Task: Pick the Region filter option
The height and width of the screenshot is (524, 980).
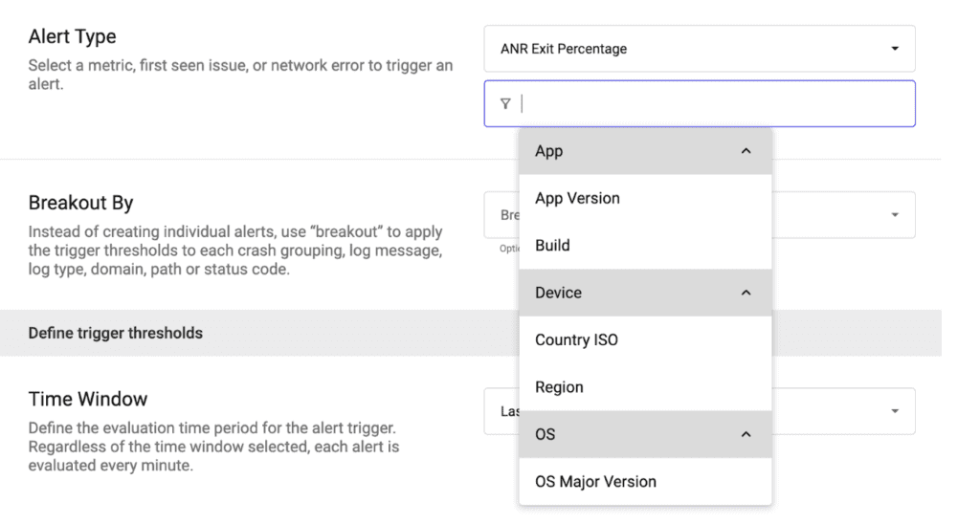Action: point(559,387)
